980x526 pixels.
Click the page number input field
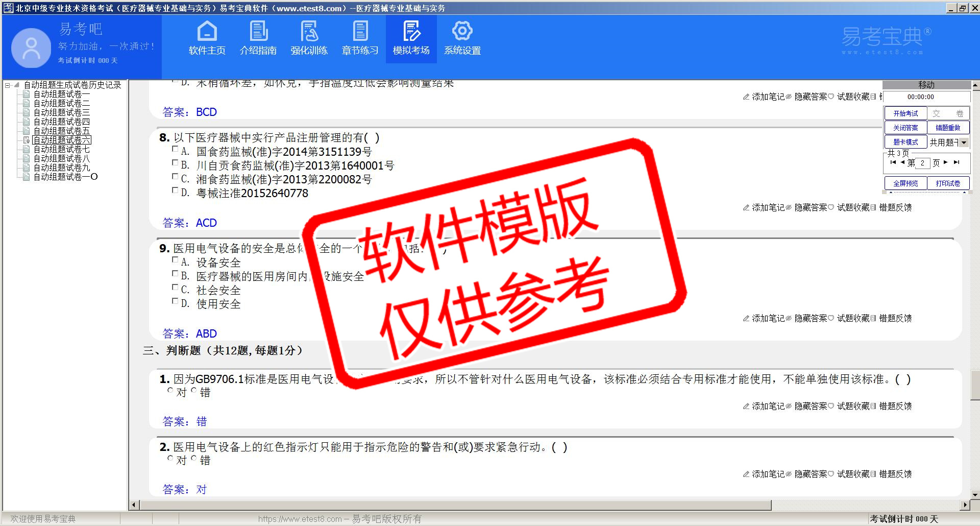click(x=922, y=163)
